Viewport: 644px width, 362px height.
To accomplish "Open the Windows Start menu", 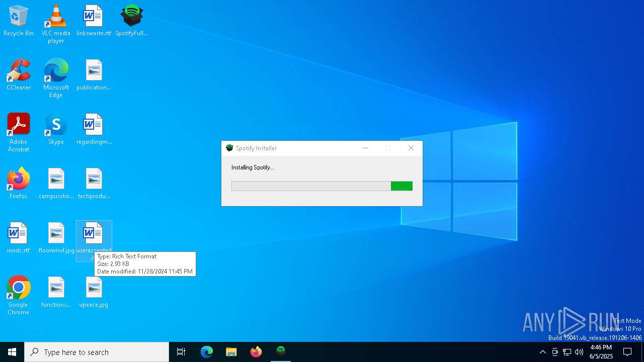I will 12,352.
